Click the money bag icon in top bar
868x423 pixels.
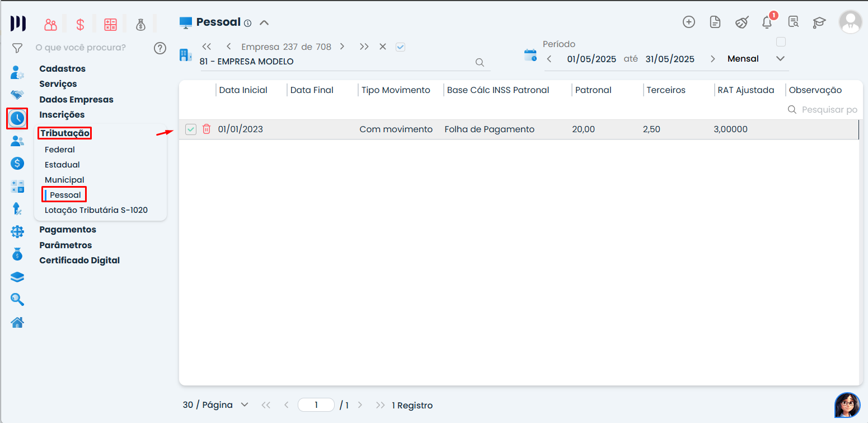click(x=140, y=24)
